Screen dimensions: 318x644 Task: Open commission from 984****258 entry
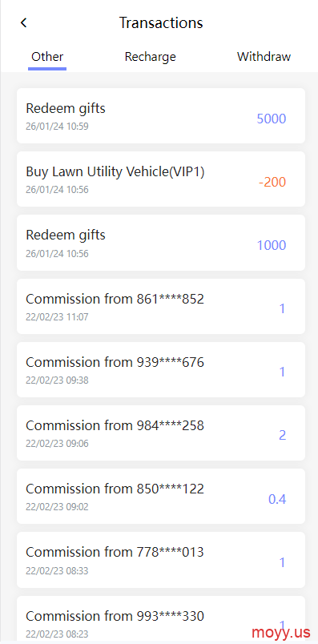coord(161,433)
